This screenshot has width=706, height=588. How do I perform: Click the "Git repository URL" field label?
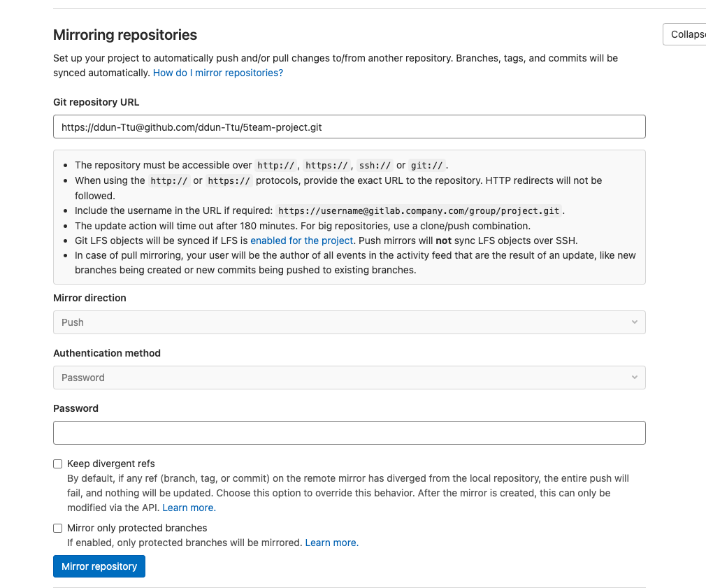click(96, 102)
